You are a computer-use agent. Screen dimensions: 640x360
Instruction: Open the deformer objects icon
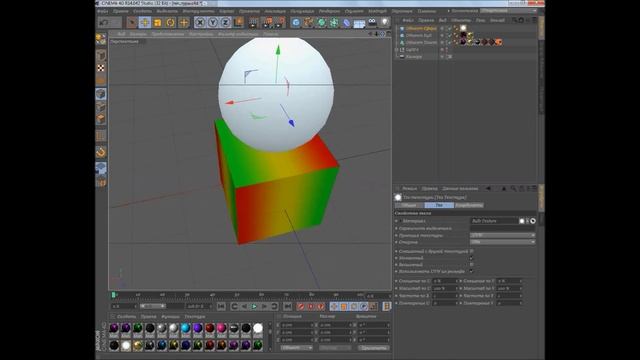(347, 22)
